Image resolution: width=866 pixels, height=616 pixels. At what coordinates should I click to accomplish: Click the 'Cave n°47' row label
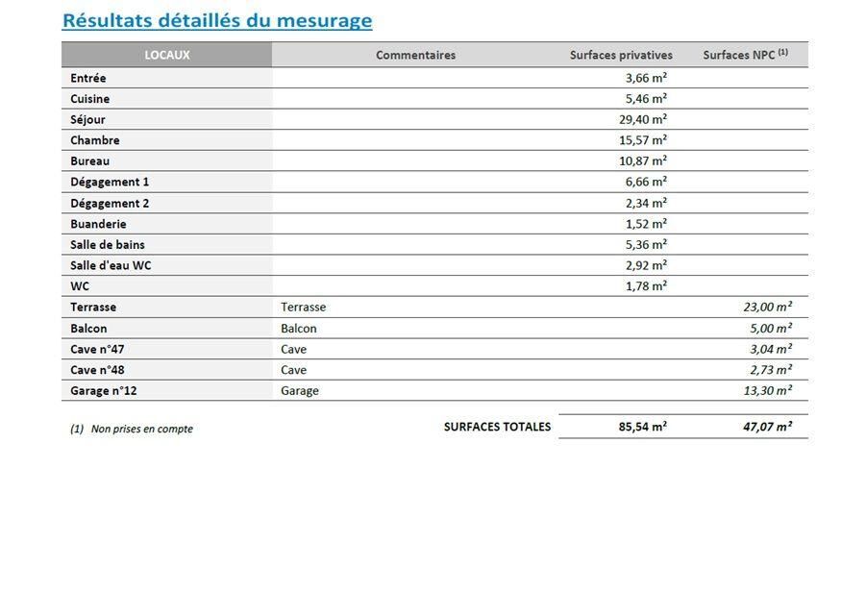pyautogui.click(x=97, y=349)
